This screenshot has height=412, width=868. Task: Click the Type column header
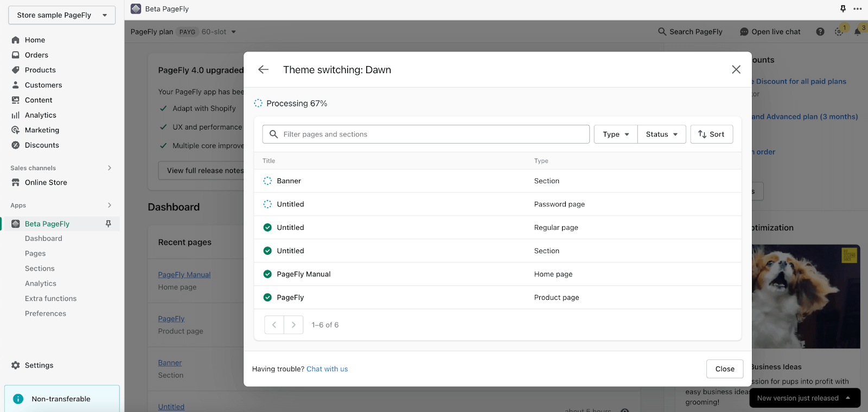click(x=541, y=161)
